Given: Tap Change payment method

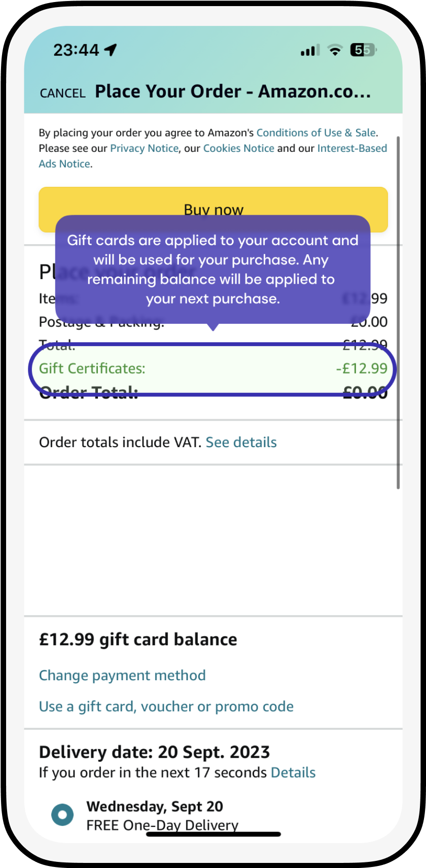Looking at the screenshot, I should [x=122, y=675].
